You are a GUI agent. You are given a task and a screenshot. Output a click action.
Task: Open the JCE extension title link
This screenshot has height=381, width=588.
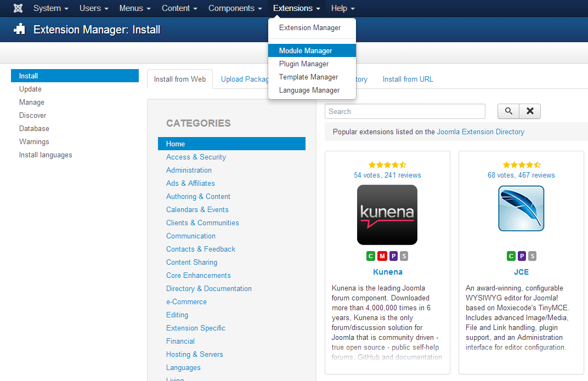521,272
